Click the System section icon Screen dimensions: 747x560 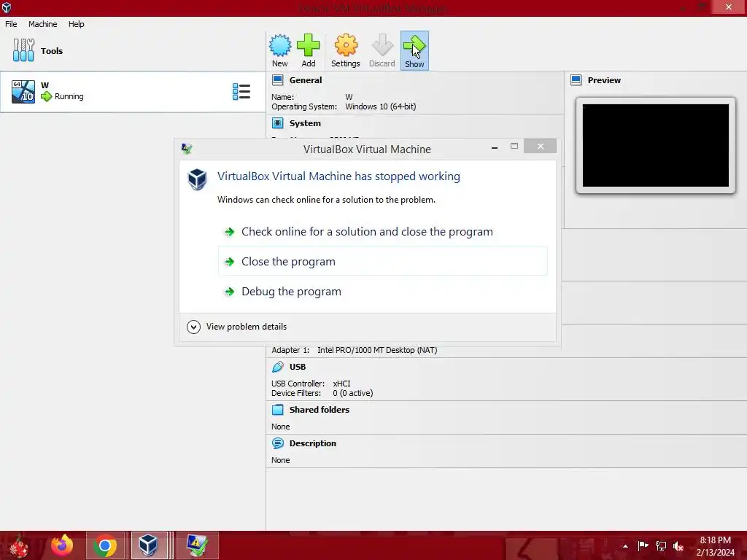(x=278, y=122)
